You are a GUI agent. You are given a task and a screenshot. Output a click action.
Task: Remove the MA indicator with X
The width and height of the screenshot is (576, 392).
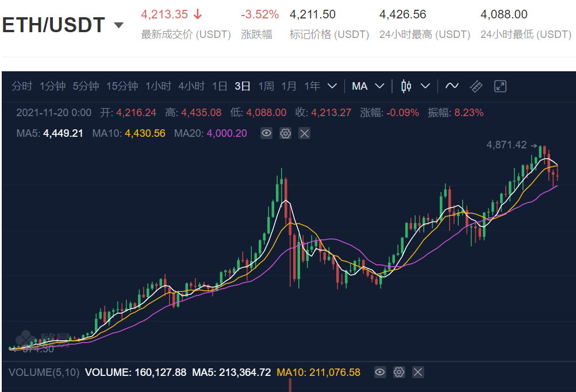304,133
